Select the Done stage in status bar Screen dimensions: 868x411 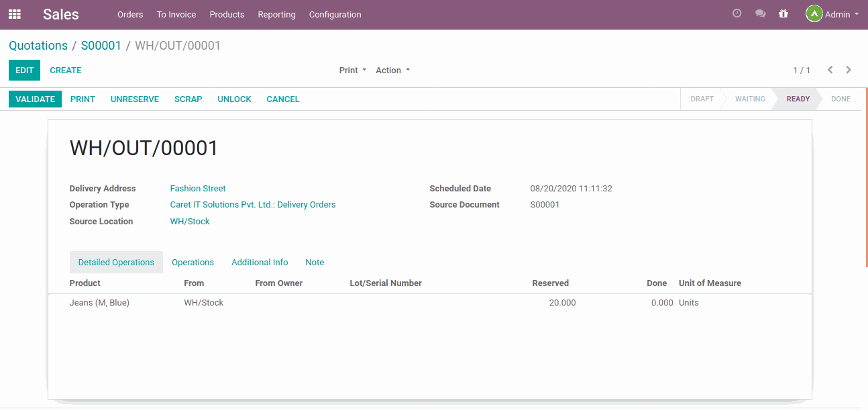tap(840, 99)
